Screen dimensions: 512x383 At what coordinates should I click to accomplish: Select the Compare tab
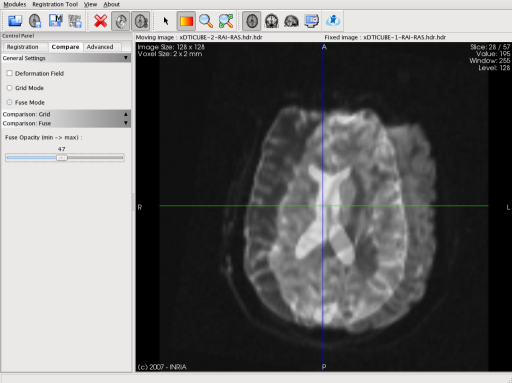pos(65,47)
